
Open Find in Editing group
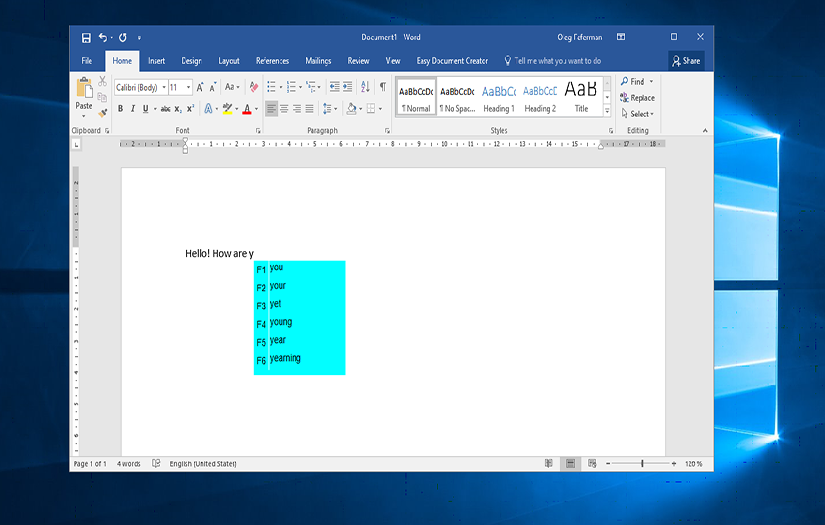[x=637, y=82]
